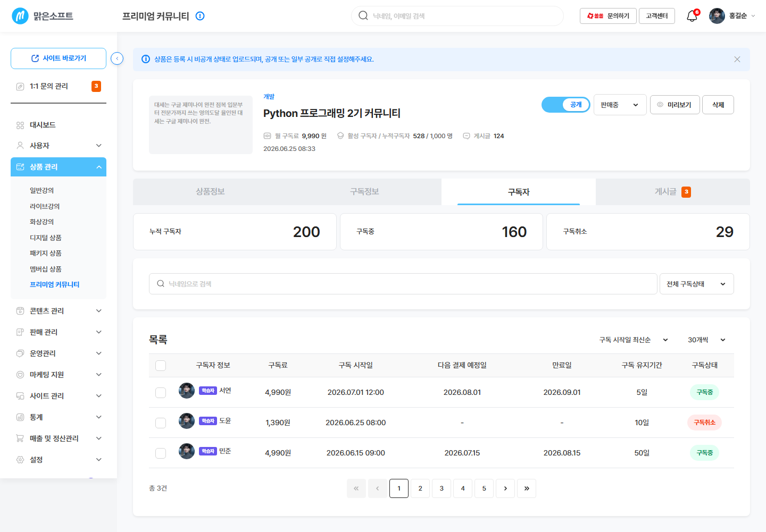Open the notification bell

(x=692, y=16)
